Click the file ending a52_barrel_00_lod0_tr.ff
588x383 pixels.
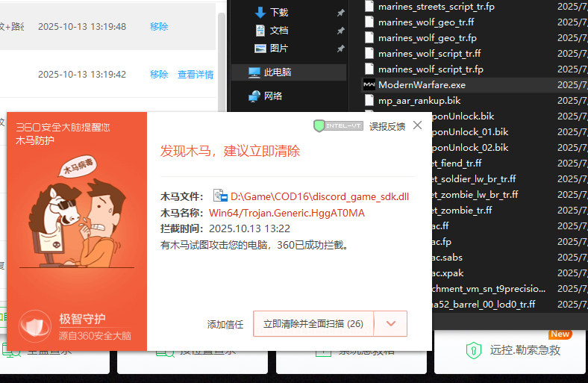point(484,304)
